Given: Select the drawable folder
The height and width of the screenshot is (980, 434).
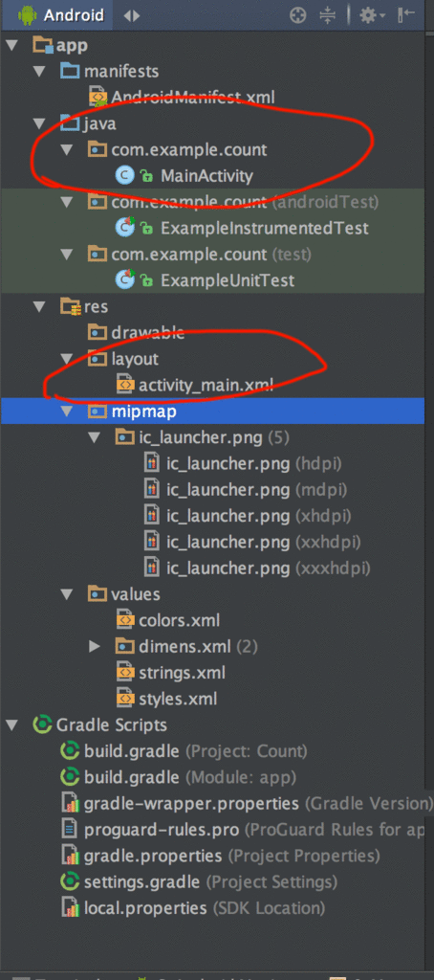Looking at the screenshot, I should point(147,332).
